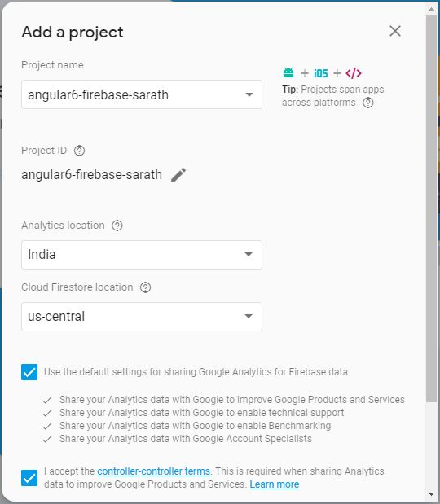Open the help icon after 'across platforms' tip

pos(368,103)
